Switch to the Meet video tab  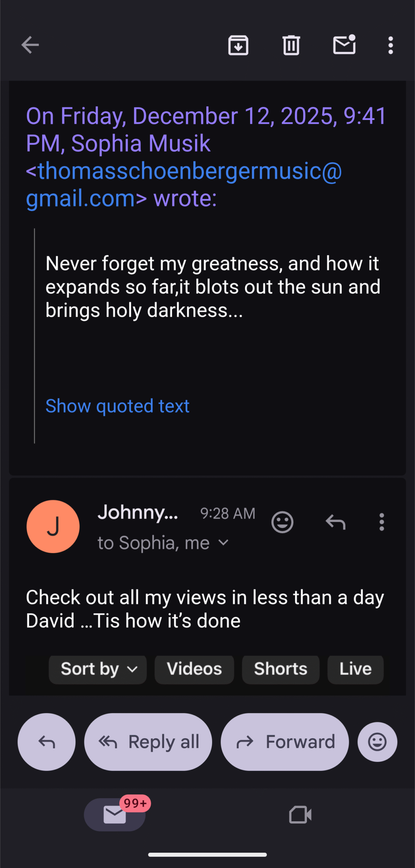point(300,815)
